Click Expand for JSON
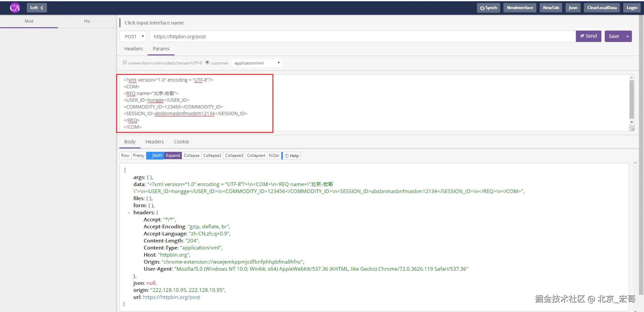The width and height of the screenshot is (644, 312). 173,155
